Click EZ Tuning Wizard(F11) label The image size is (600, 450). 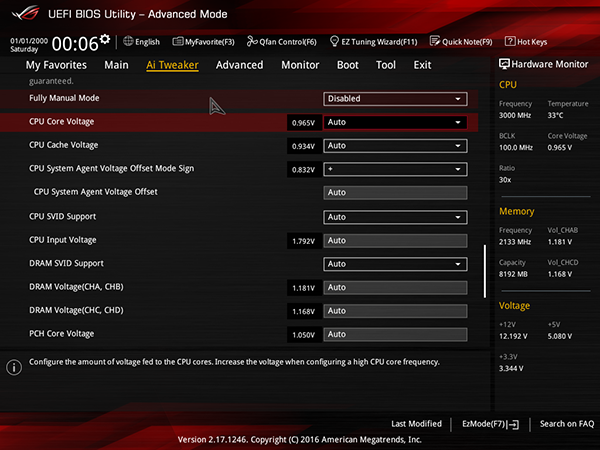coord(379,42)
